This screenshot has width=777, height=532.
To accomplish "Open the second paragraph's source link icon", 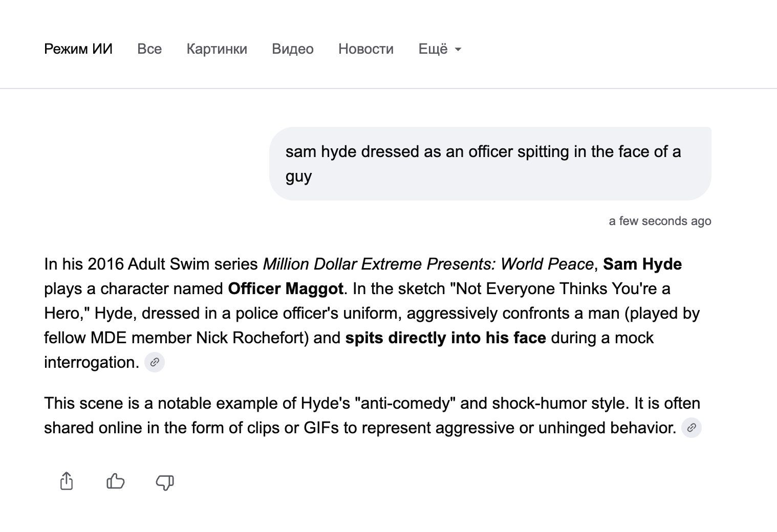I will 691,428.
